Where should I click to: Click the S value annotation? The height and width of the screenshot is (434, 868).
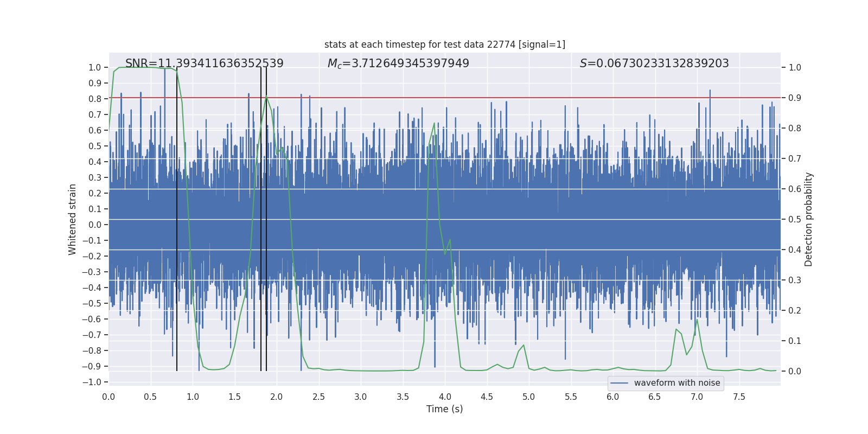654,63
